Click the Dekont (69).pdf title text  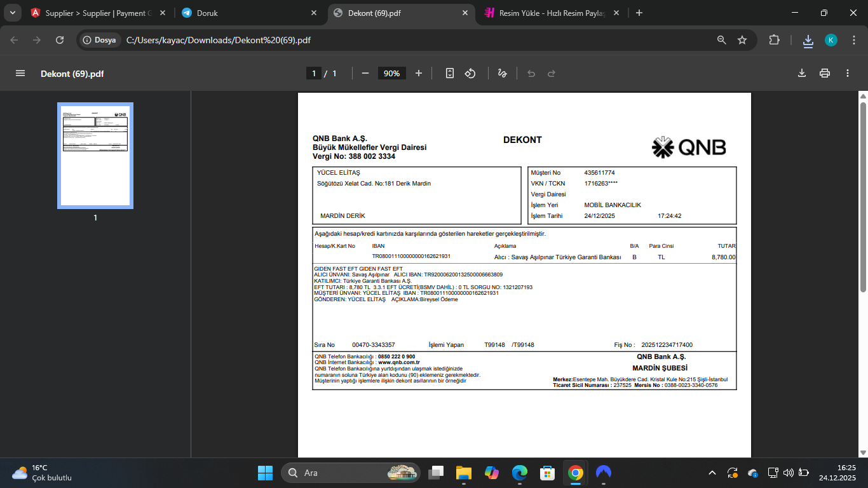coord(72,74)
